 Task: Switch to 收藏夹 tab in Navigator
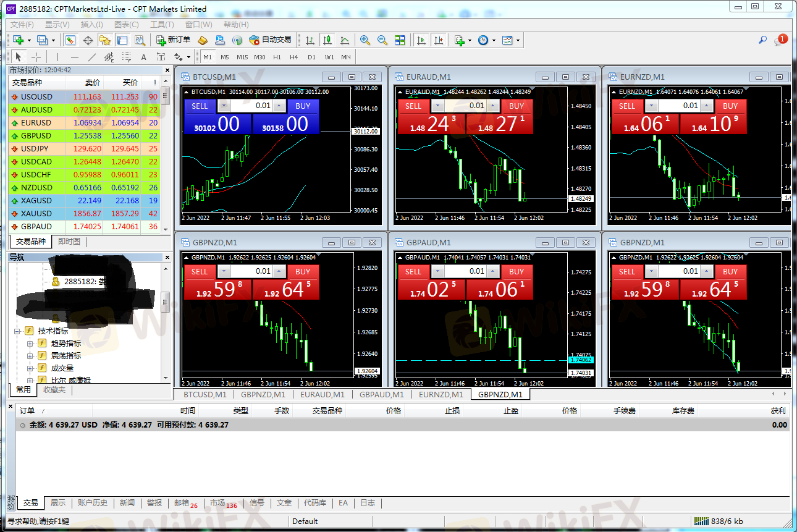(54, 390)
